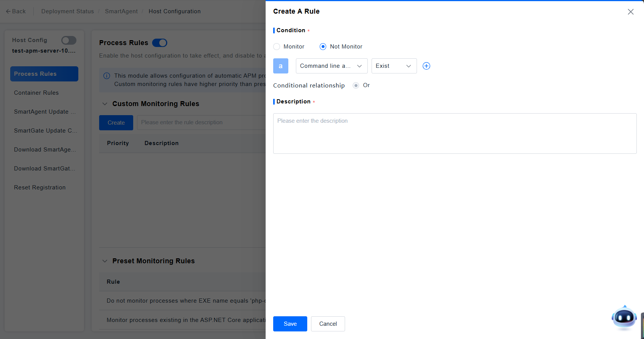Screen dimensions: 644x339
Task: Select the Or conditional relationship radio
Action: click(x=356, y=86)
